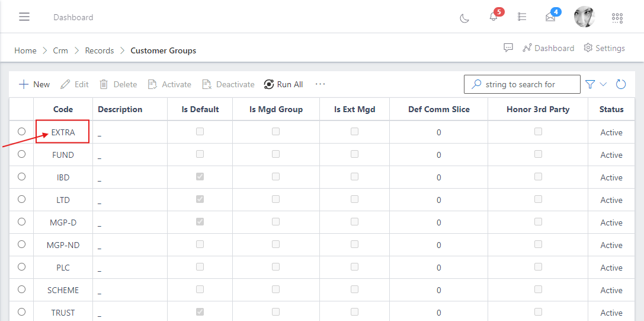Toggle dark mode moon icon
Screen dimensions: 644x321
click(464, 18)
